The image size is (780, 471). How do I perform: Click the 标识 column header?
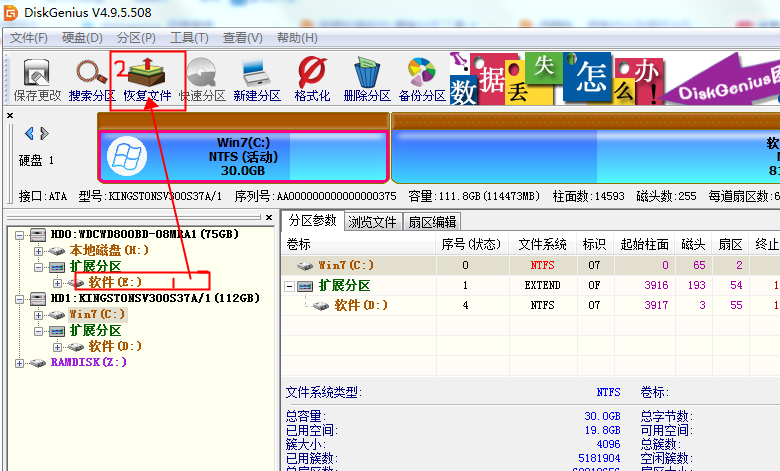pyautogui.click(x=594, y=244)
